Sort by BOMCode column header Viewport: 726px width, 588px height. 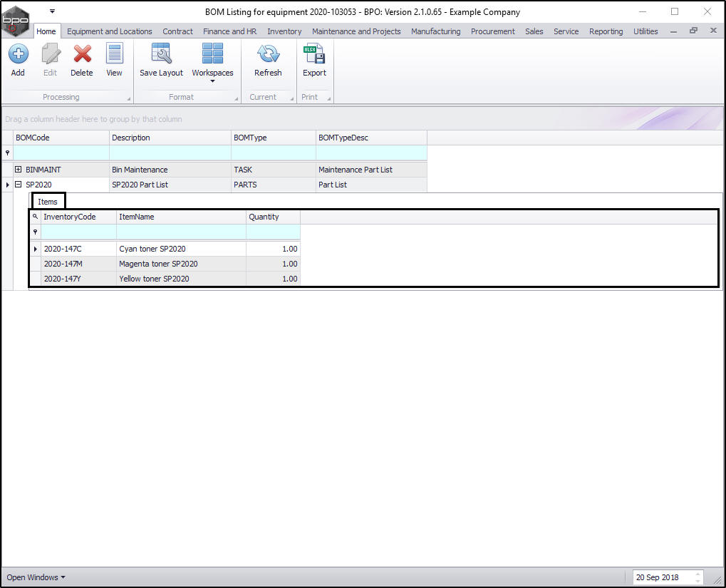click(x=61, y=138)
